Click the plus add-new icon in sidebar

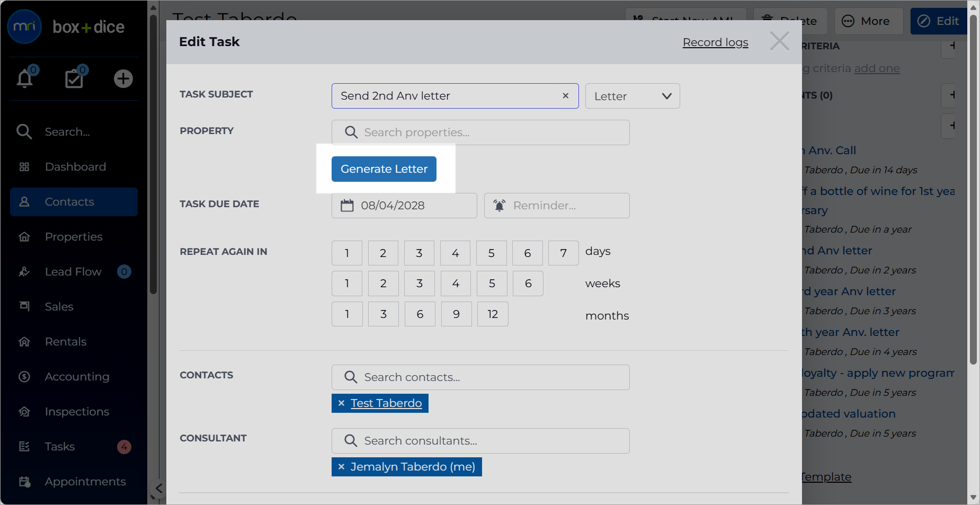pyautogui.click(x=123, y=79)
